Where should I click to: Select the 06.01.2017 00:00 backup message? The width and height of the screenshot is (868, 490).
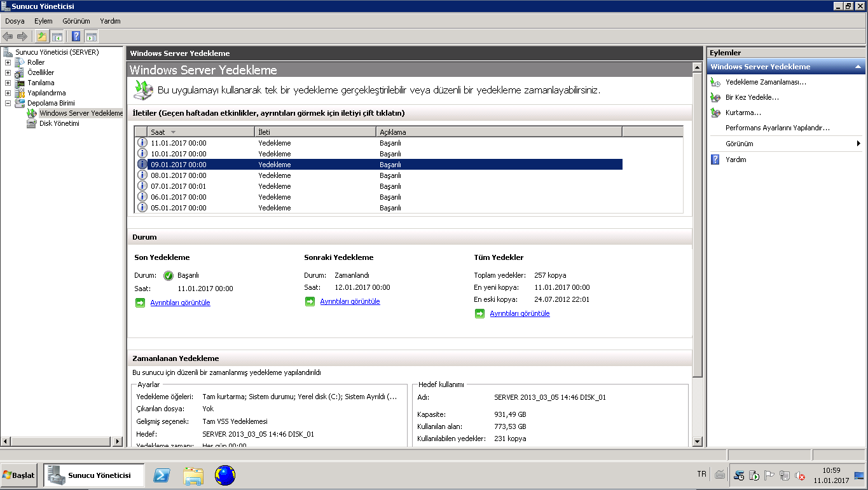tap(378, 197)
